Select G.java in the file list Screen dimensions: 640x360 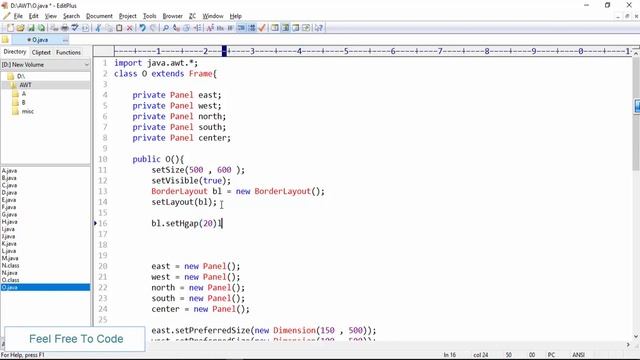[9, 214]
